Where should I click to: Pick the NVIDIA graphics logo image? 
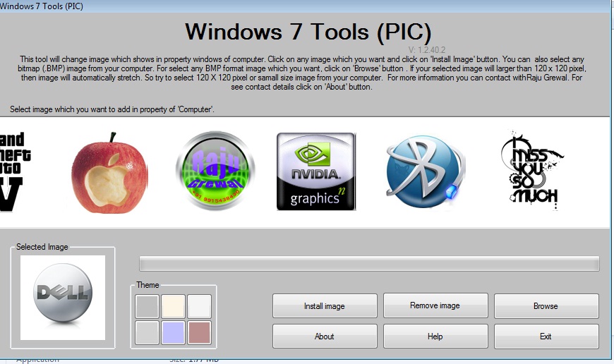tap(316, 171)
